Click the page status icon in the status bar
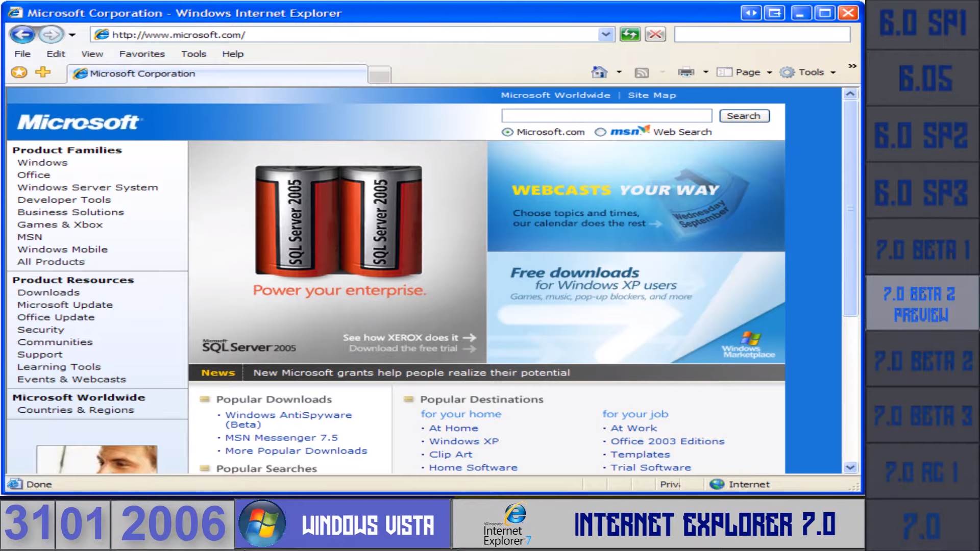The image size is (980, 551). [15, 484]
